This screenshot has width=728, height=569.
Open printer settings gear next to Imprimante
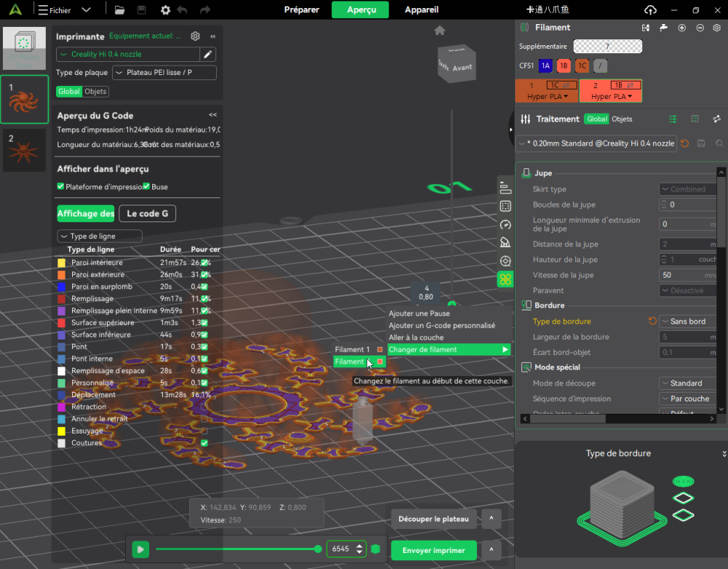click(x=195, y=36)
